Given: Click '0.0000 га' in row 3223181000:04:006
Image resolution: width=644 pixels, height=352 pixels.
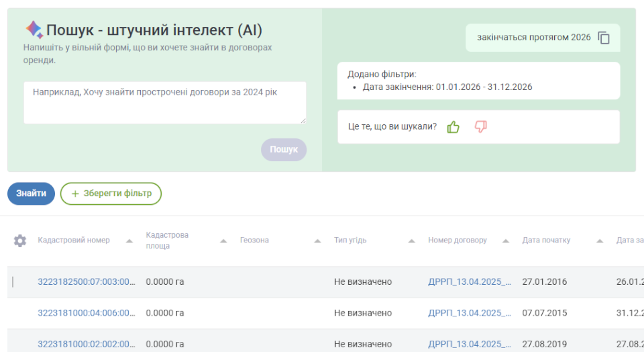Looking at the screenshot, I should point(165,313).
